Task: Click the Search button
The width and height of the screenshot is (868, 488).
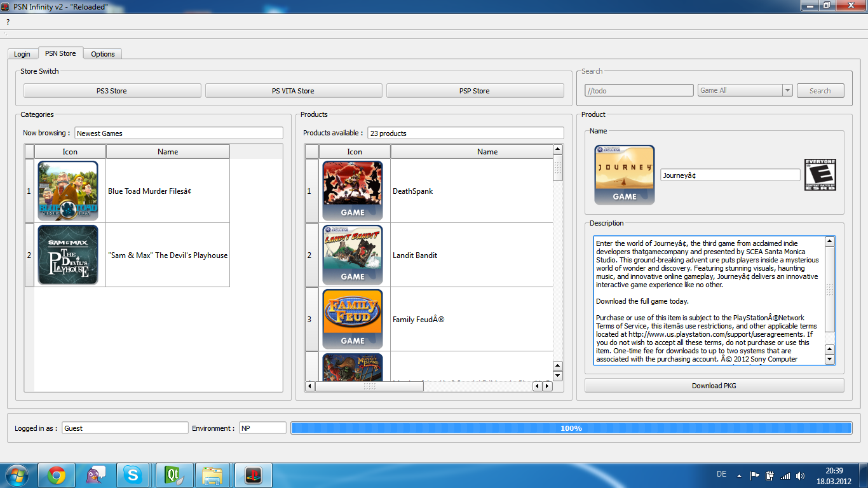Action: (820, 91)
